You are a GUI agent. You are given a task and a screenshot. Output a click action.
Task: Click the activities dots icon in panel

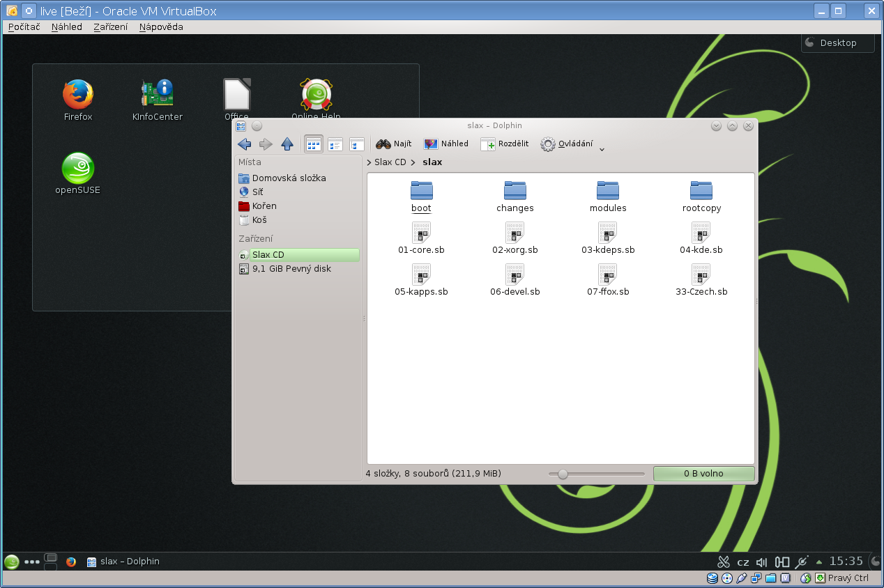tap(32, 562)
